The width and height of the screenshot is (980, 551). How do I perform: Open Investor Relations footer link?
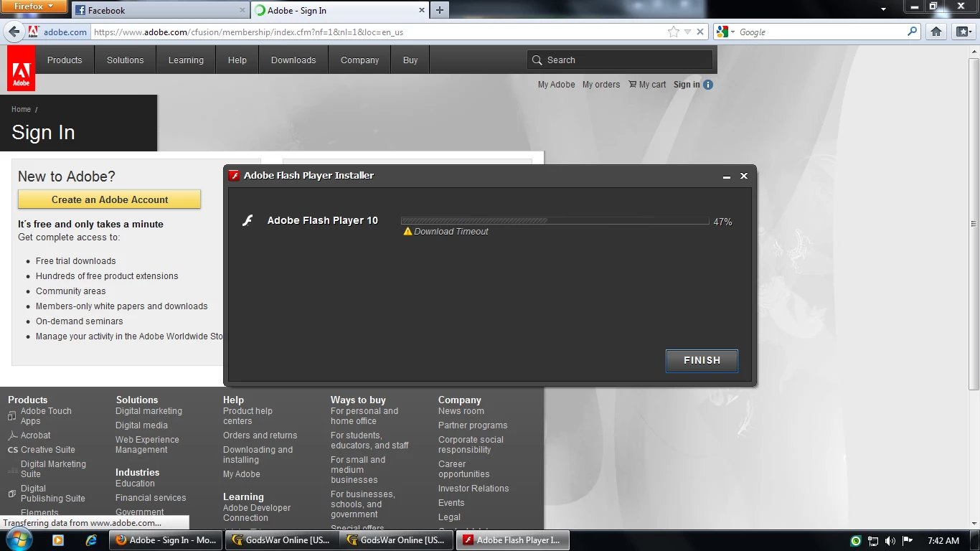click(473, 489)
